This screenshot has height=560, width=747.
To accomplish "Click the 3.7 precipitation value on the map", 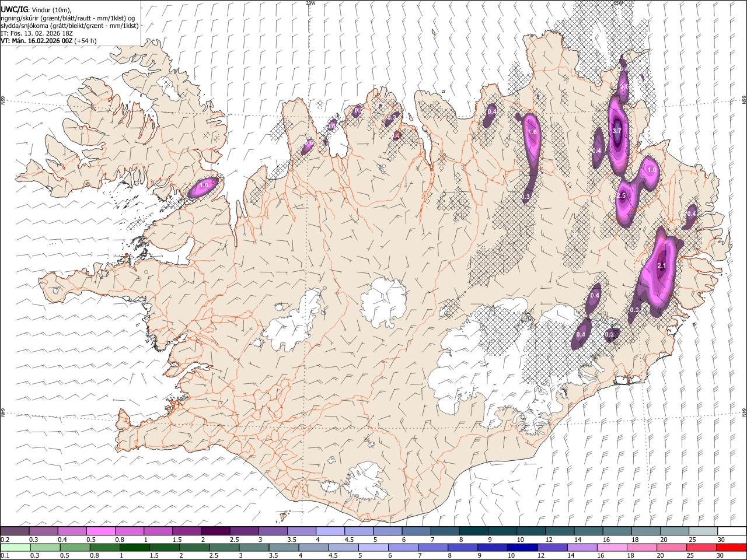I will (617, 131).
